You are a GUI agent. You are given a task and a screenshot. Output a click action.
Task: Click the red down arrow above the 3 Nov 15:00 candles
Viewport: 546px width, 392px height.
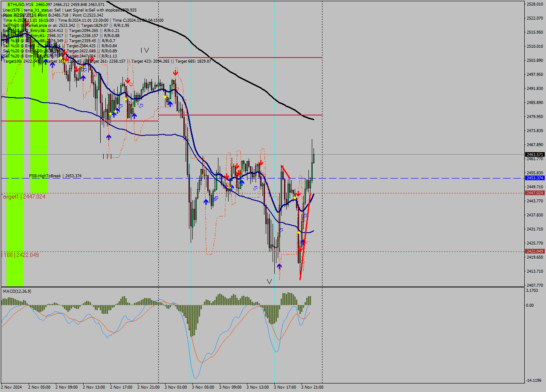point(260,163)
